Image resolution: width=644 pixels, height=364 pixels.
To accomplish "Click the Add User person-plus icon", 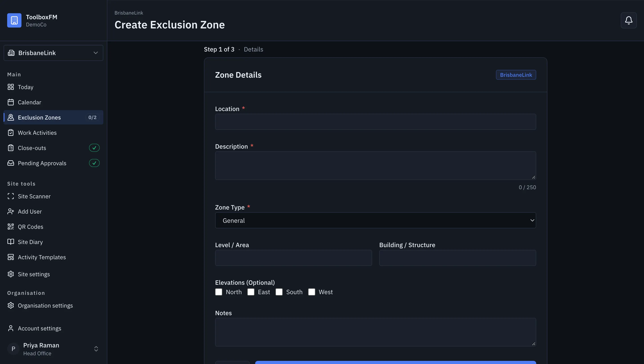I will point(11,212).
